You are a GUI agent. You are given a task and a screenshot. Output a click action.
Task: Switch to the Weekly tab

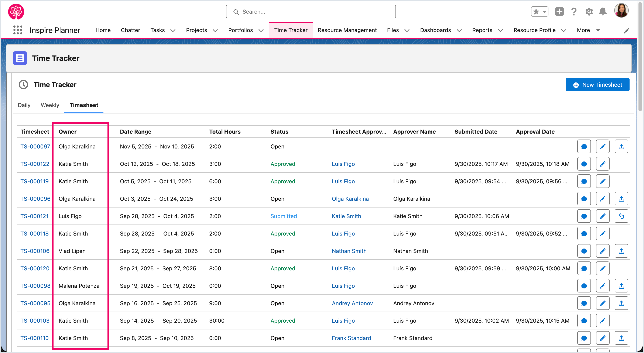pyautogui.click(x=50, y=105)
